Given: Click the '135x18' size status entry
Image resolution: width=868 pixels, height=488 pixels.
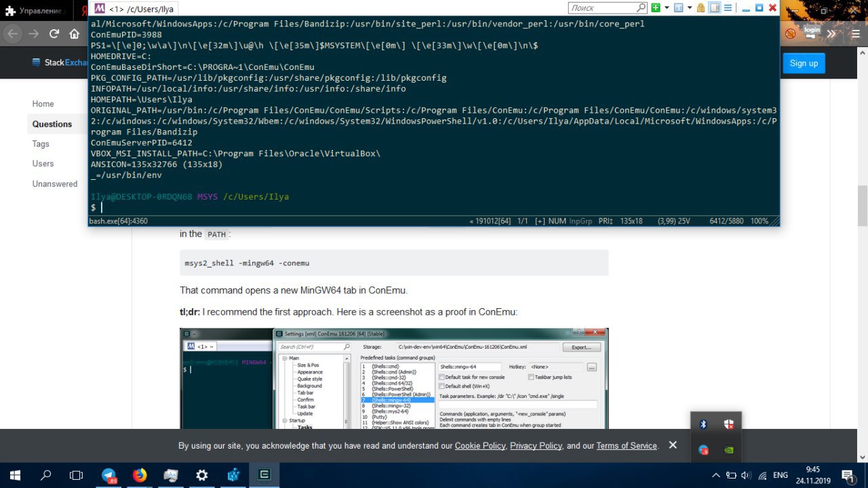Looking at the screenshot, I should point(631,221).
